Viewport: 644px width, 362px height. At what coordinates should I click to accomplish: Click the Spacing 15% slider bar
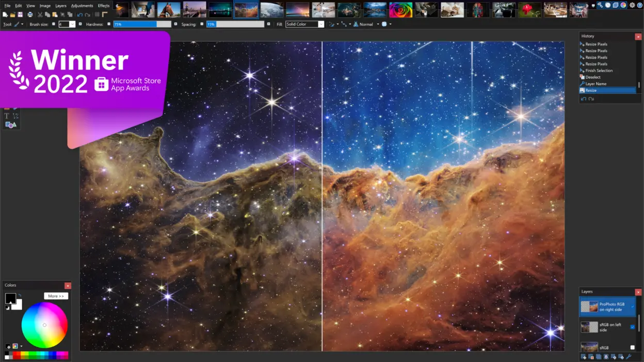pyautogui.click(x=235, y=24)
